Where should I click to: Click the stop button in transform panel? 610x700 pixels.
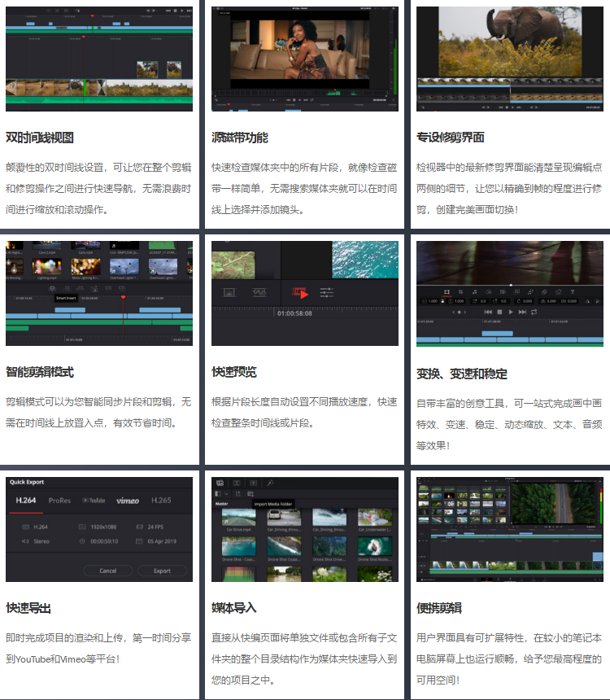pyautogui.click(x=499, y=312)
